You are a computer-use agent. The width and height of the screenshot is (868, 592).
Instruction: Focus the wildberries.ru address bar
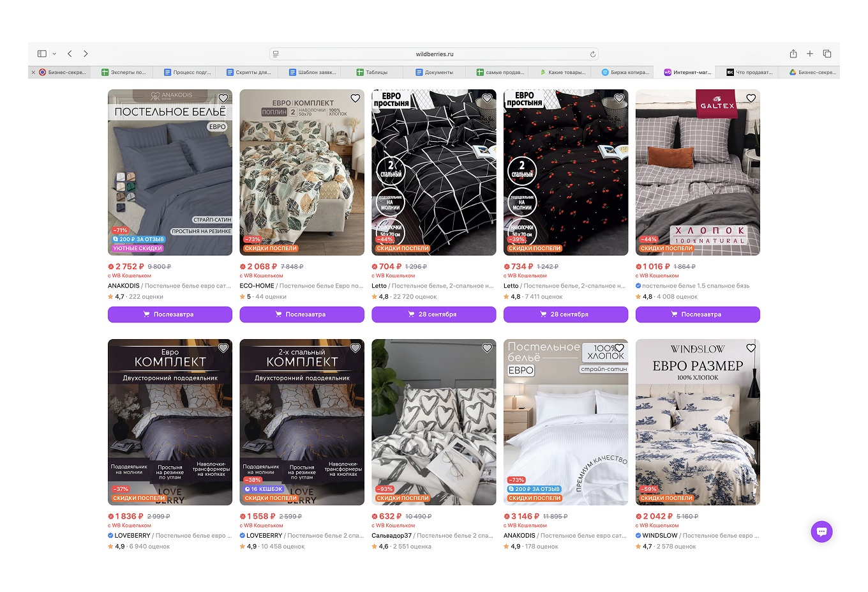(x=434, y=54)
